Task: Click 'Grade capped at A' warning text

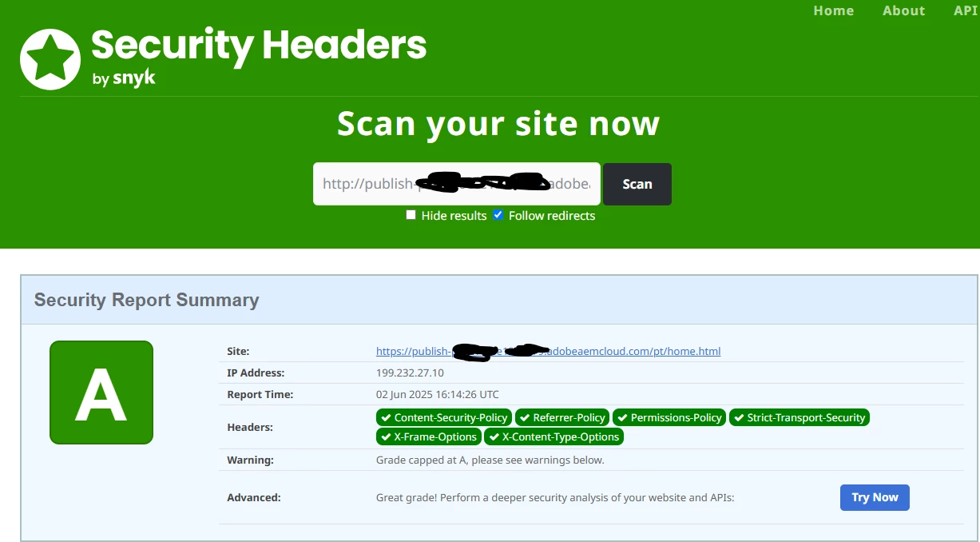Action: tap(490, 460)
